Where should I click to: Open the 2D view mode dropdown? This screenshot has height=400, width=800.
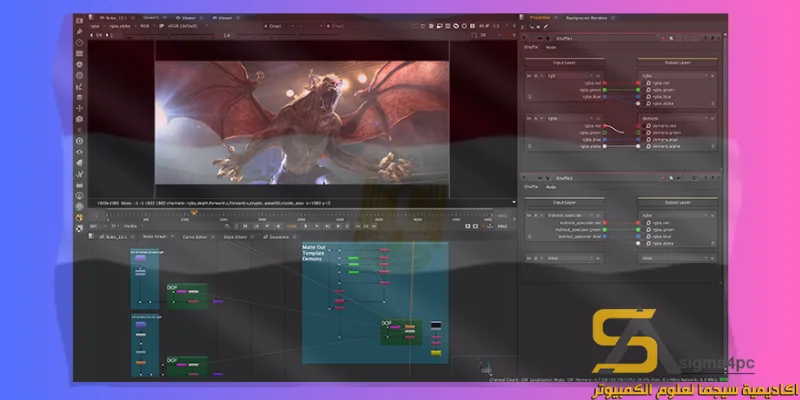pyautogui.click(x=485, y=35)
